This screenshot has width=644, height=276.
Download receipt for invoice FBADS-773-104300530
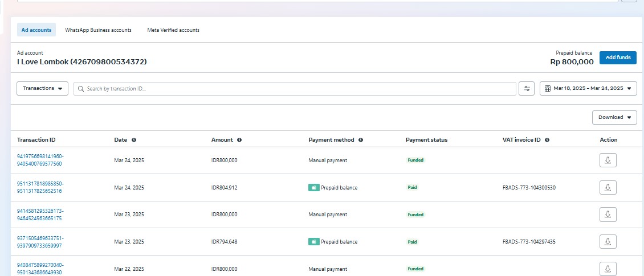tap(608, 187)
